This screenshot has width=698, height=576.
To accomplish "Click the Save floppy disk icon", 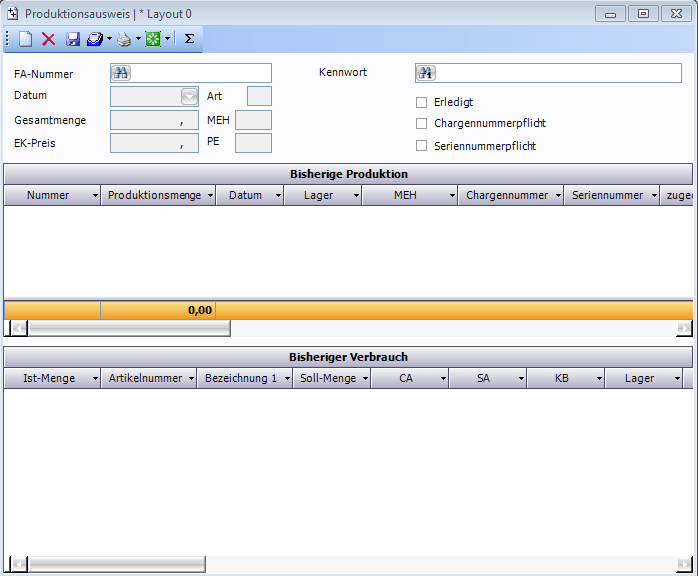I will coord(73,39).
